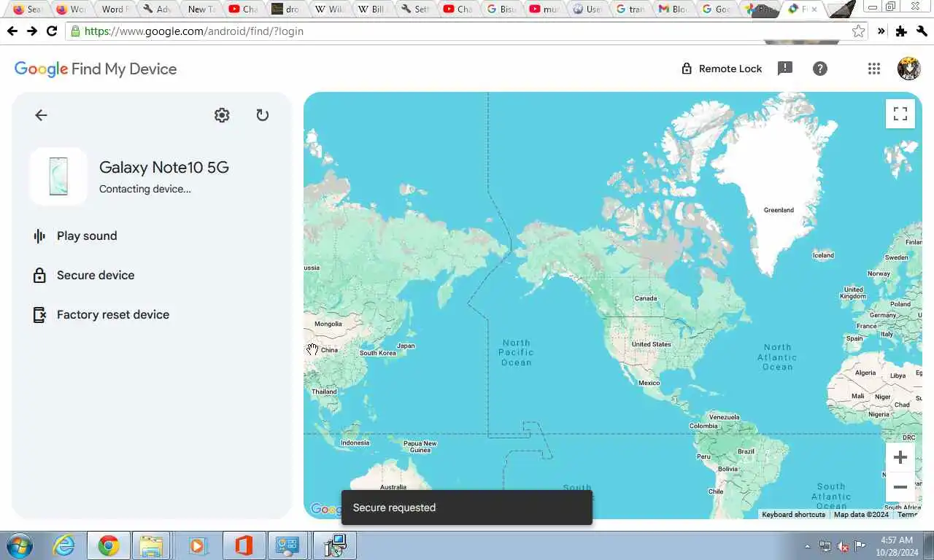Toggle fullscreen map view
934x560 pixels.
[900, 114]
